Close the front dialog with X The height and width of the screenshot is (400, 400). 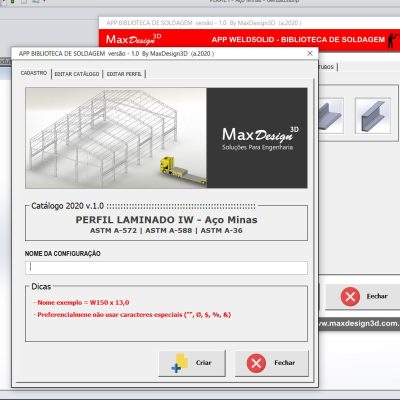[310, 53]
